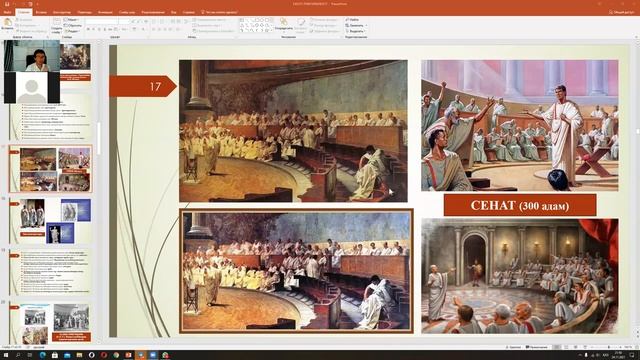Open the Выделить select dropdown
The height and width of the screenshot is (360, 640).
pyautogui.click(x=356, y=31)
